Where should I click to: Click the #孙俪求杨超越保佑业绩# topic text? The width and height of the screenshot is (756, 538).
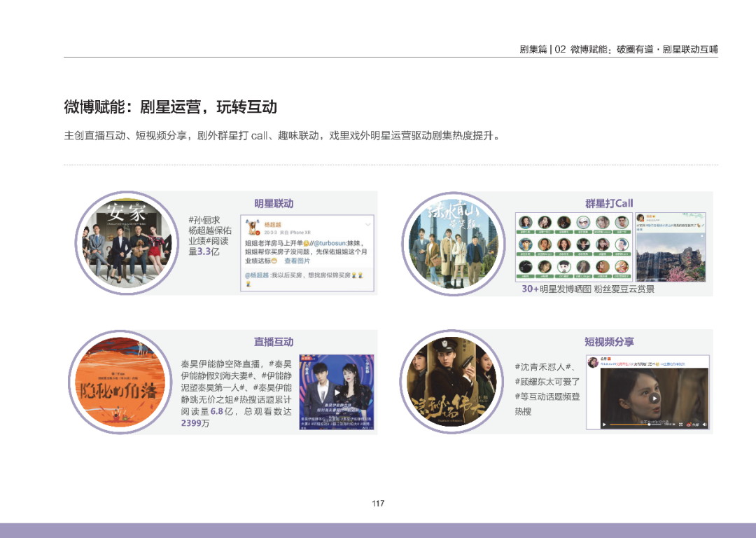pyautogui.click(x=209, y=230)
